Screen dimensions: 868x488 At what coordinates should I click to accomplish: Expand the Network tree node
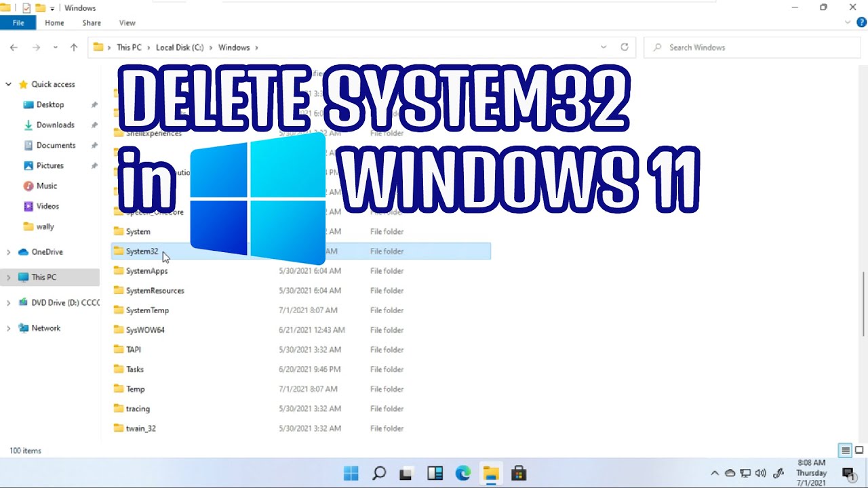[x=8, y=328]
